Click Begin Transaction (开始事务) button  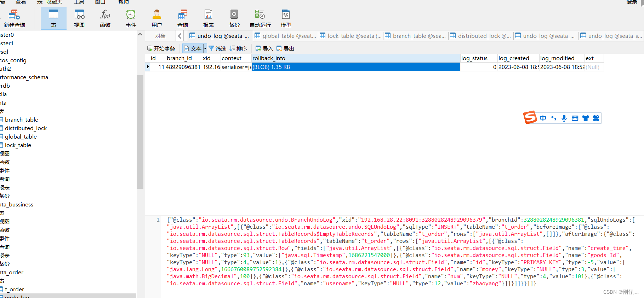coord(161,48)
